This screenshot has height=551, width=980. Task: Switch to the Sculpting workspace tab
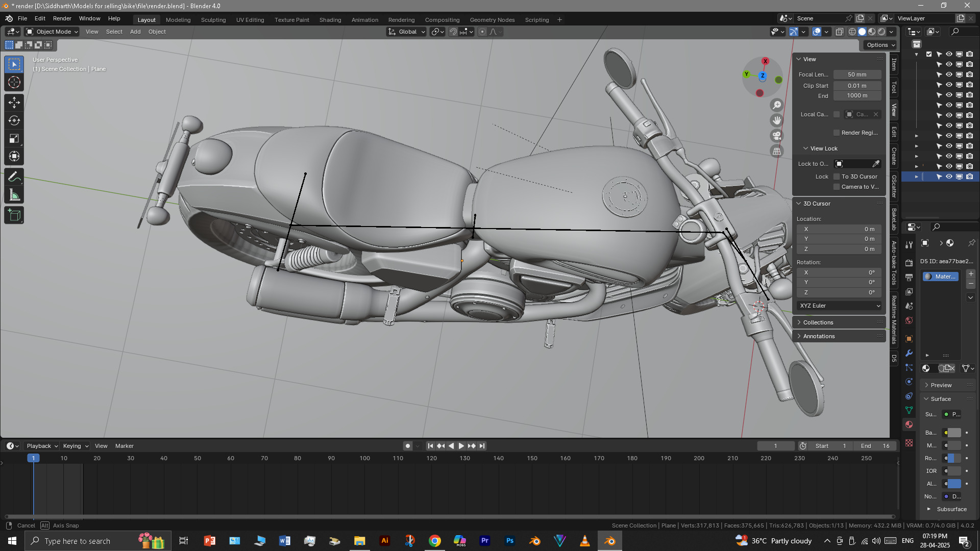(x=213, y=20)
